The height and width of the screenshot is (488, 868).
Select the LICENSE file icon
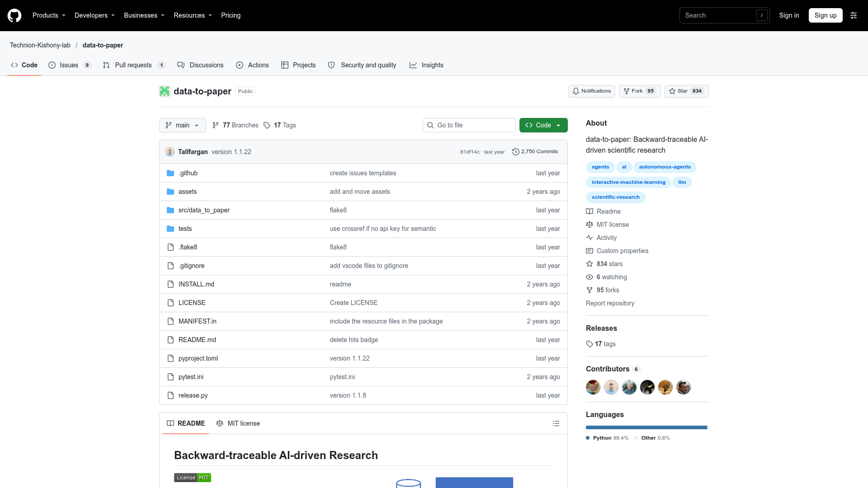170,303
